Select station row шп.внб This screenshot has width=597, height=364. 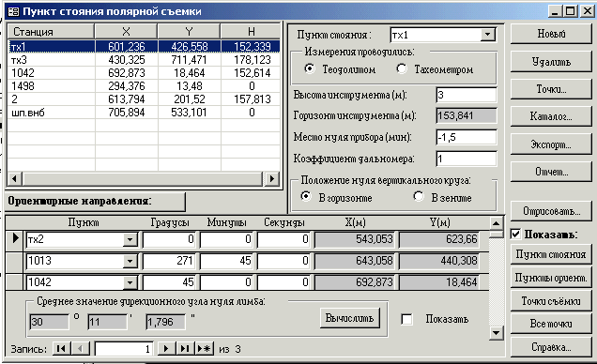[x=144, y=113]
